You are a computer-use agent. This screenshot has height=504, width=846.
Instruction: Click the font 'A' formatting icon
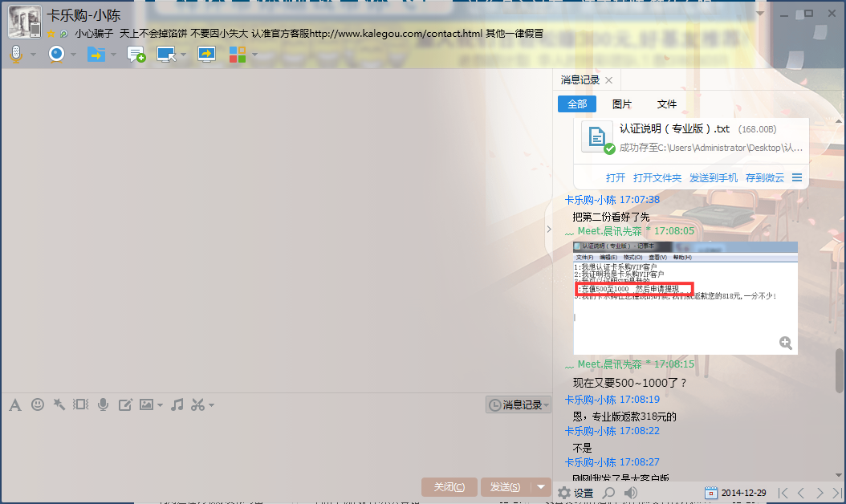(x=14, y=404)
